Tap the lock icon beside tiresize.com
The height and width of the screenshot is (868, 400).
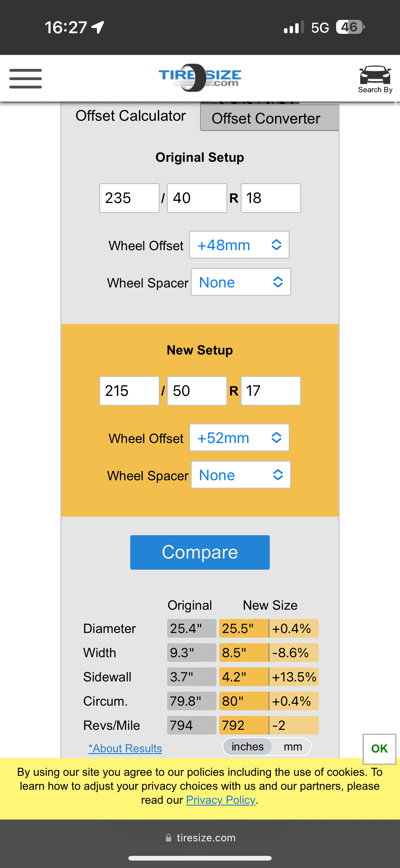pyautogui.click(x=169, y=838)
